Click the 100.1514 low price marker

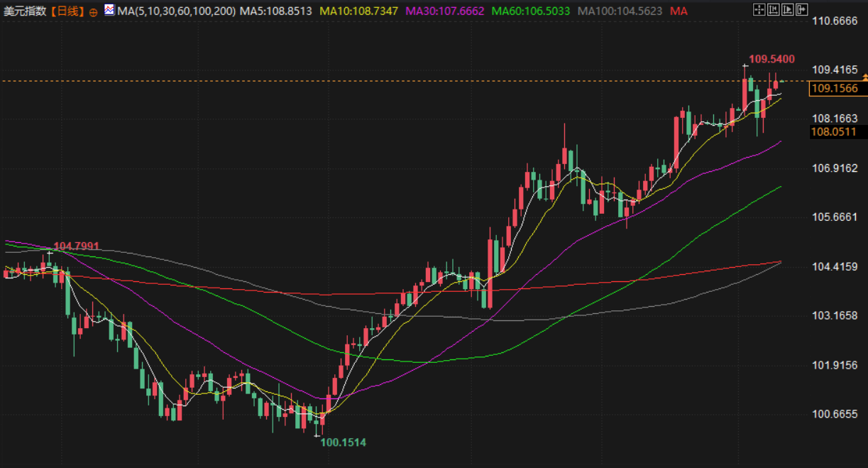[343, 442]
